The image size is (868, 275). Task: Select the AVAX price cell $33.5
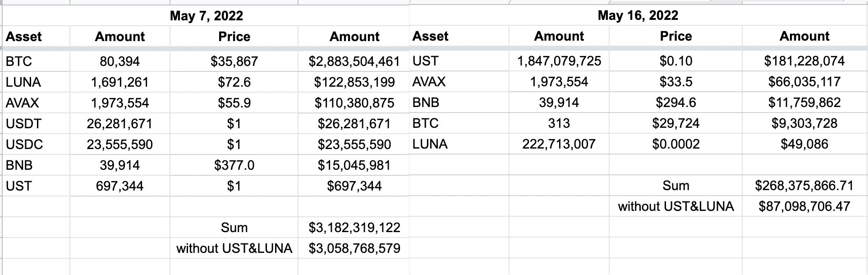[675, 82]
